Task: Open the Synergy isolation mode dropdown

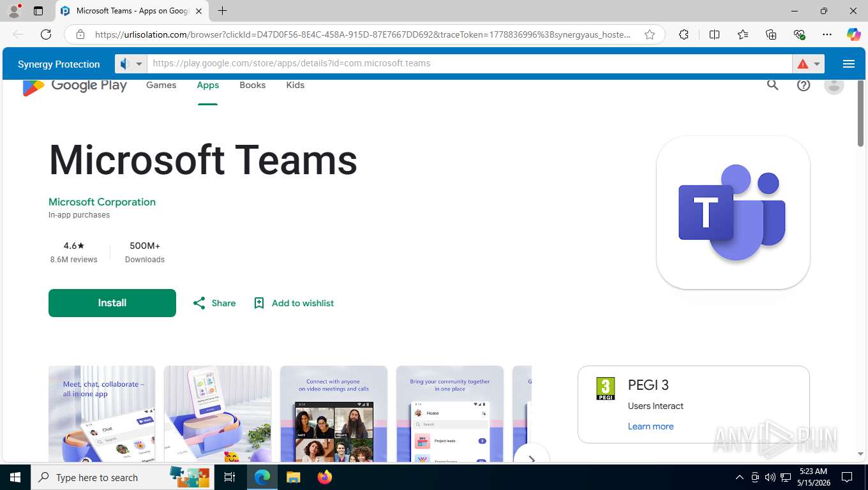Action: (131, 64)
